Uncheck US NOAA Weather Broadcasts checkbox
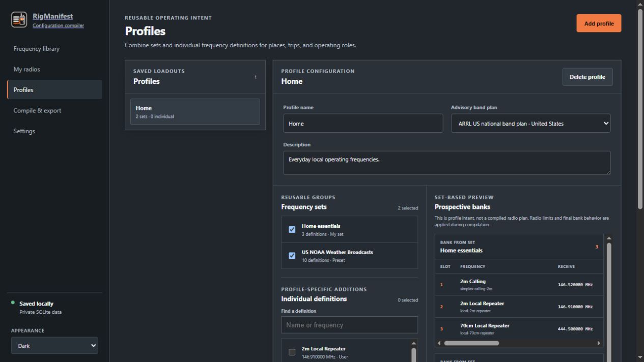 (292, 256)
